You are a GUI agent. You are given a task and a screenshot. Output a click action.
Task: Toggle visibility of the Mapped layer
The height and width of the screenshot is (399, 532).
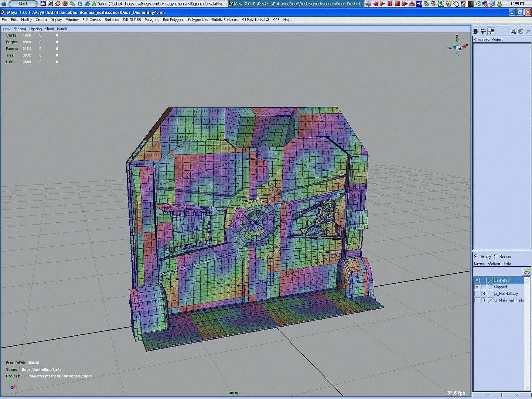(477, 287)
